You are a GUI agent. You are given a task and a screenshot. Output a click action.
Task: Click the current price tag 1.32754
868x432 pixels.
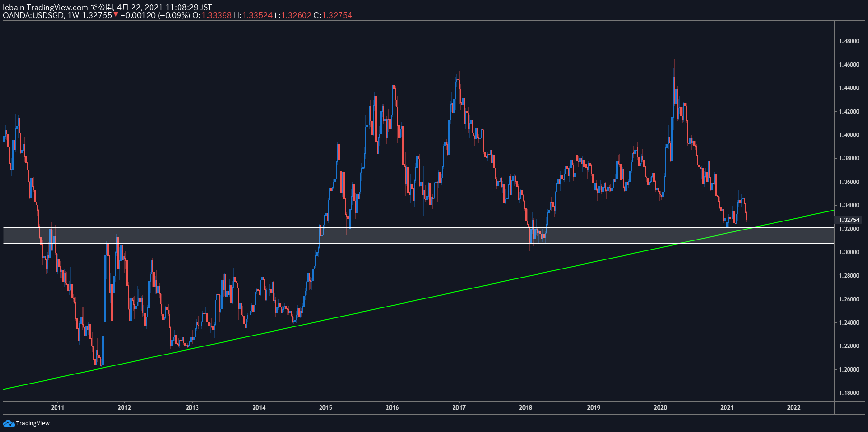tap(849, 220)
